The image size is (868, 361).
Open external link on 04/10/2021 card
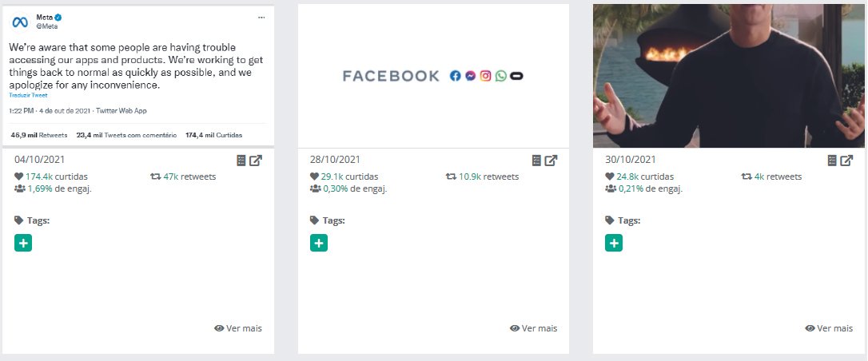(x=256, y=161)
